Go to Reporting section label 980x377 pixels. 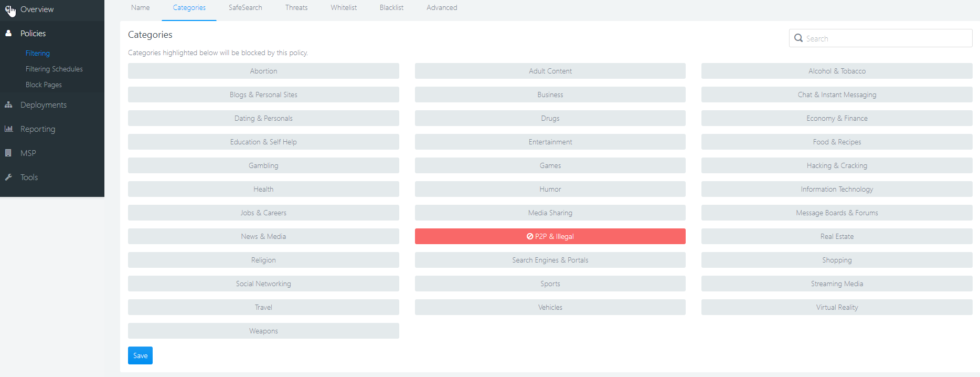click(x=38, y=129)
